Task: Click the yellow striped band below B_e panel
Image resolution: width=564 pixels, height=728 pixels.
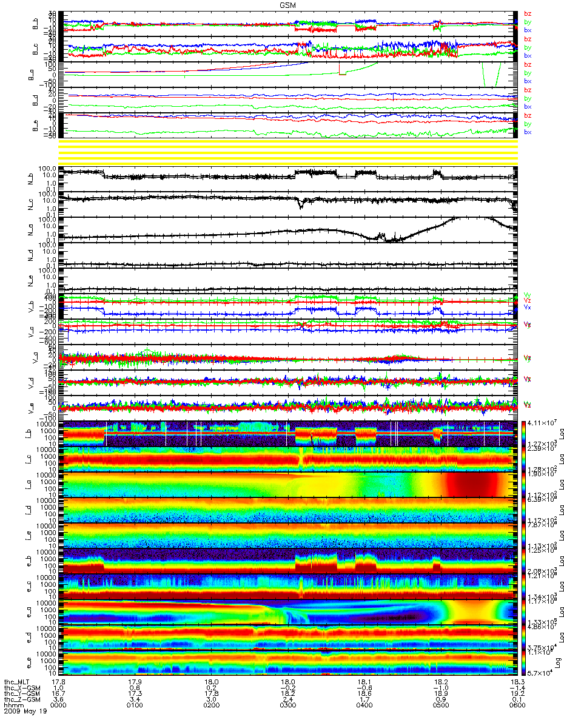Action: tap(287, 151)
